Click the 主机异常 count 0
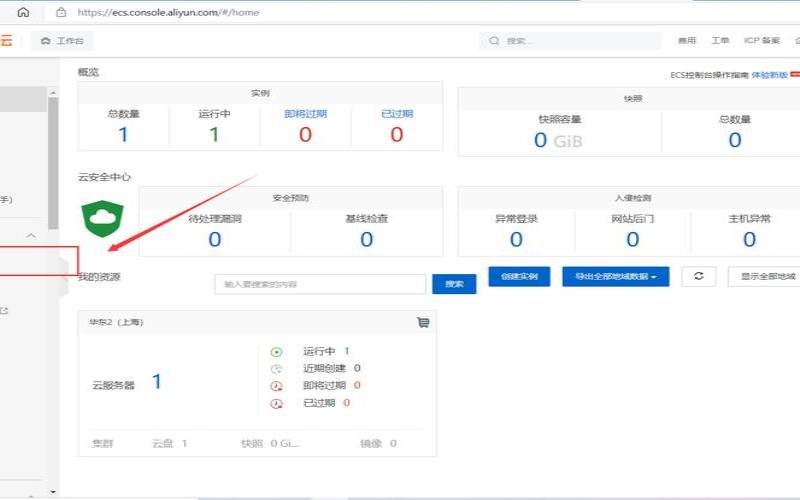This screenshot has width=800, height=500. 749,239
